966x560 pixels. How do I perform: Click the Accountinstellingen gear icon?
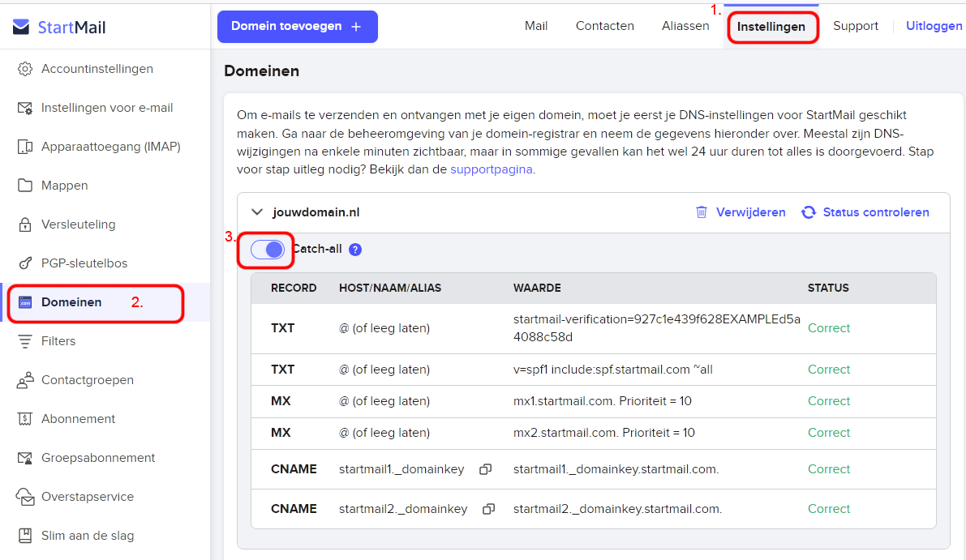24,69
